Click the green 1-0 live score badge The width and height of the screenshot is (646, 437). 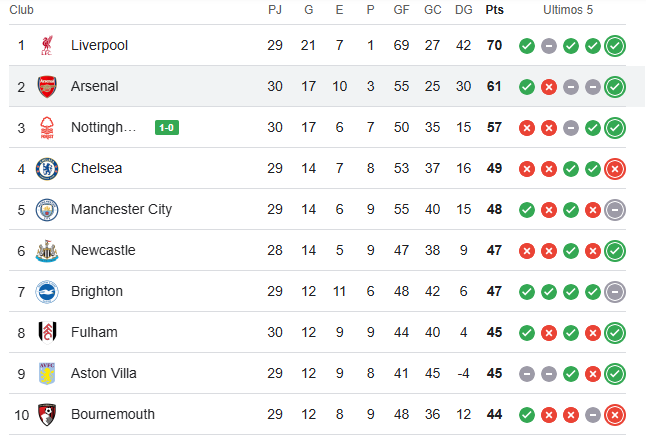(167, 127)
